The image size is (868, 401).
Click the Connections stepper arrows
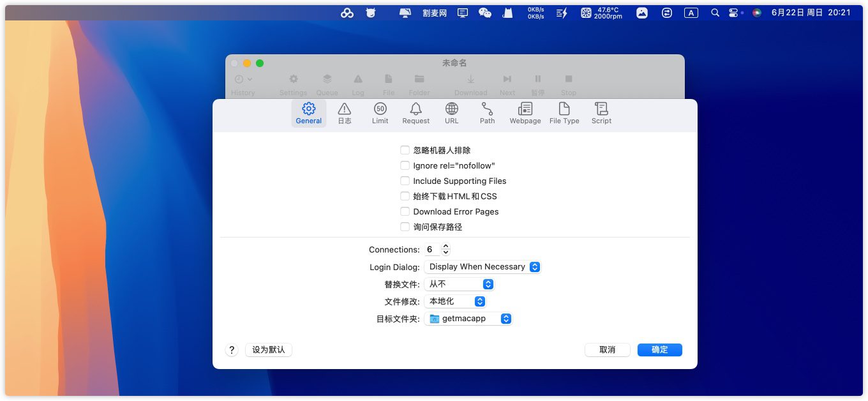445,250
